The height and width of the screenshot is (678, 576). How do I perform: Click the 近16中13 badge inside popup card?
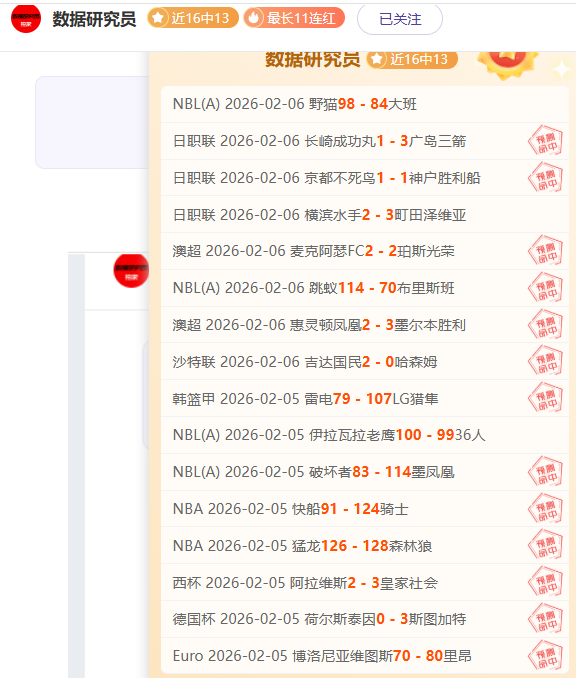412,59
